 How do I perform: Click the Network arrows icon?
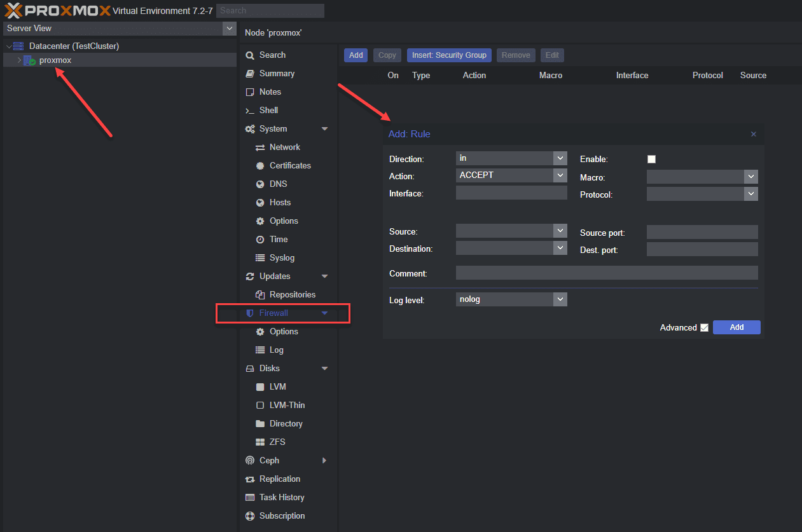tap(260, 147)
